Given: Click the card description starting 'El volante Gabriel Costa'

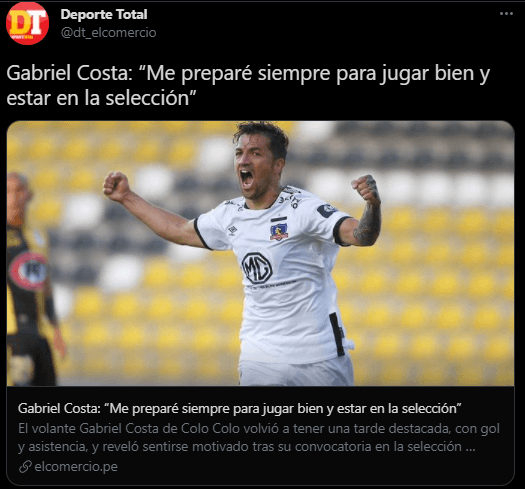Looking at the screenshot, I should point(259,437).
